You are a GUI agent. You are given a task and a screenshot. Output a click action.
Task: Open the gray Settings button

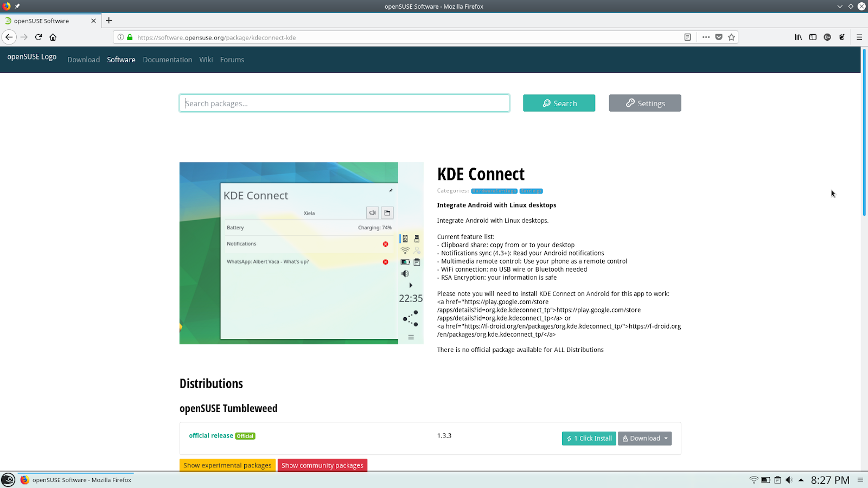[644, 103]
